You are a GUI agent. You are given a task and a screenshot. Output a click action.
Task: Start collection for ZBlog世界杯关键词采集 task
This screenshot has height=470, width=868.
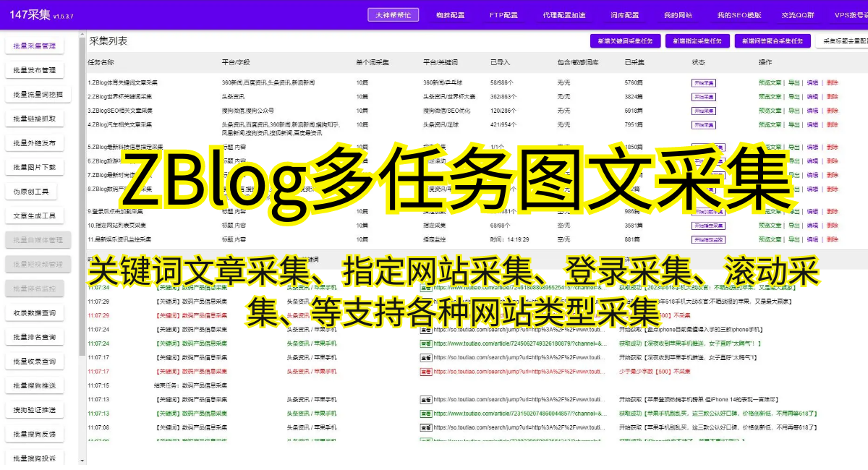click(703, 97)
